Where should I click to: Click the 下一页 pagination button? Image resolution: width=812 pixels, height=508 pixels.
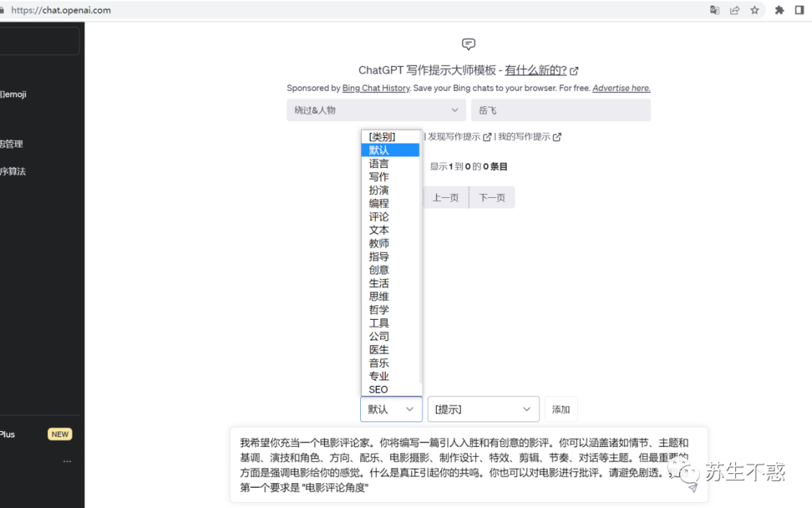(492, 196)
